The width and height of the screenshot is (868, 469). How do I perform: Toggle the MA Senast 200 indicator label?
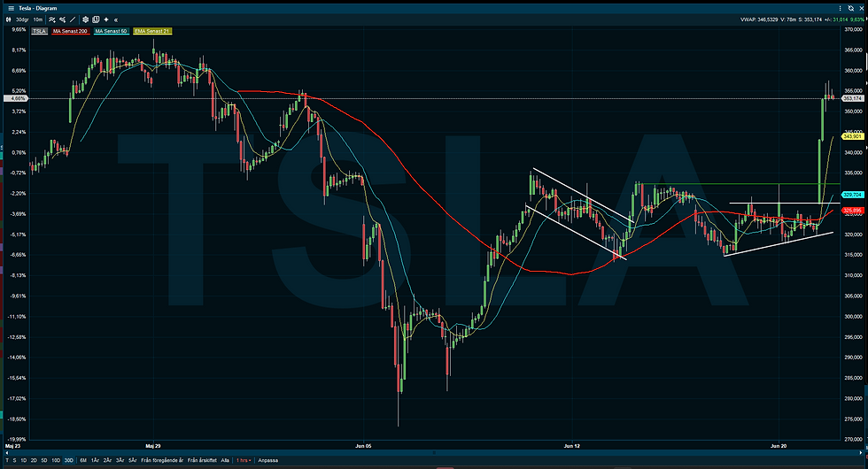click(70, 31)
